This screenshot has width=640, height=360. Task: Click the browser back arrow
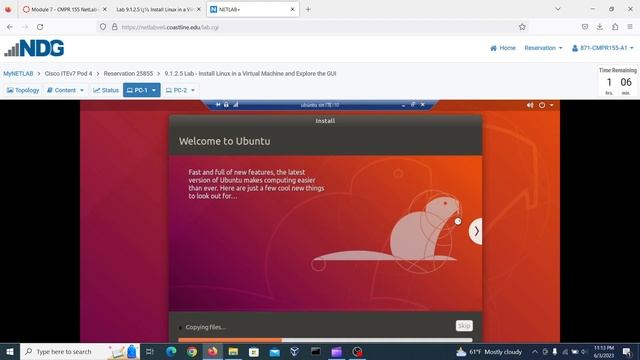click(x=10, y=27)
